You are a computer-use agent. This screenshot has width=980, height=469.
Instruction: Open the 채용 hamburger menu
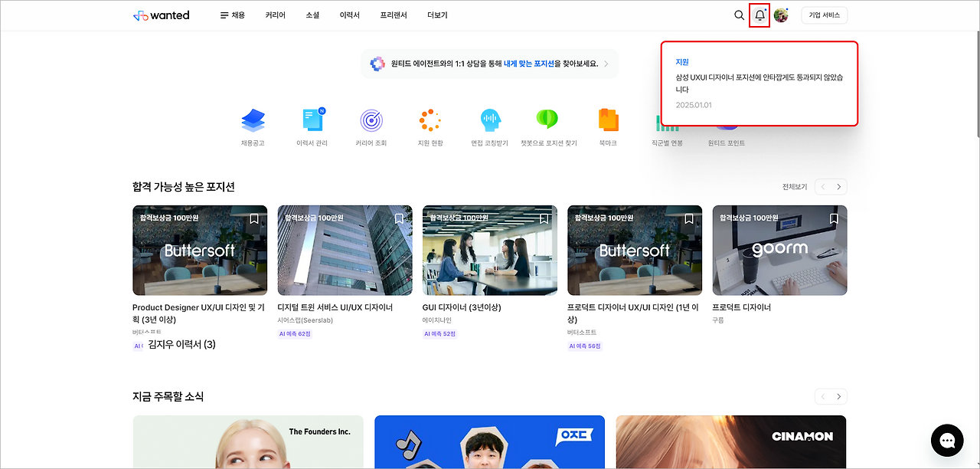pyautogui.click(x=233, y=15)
